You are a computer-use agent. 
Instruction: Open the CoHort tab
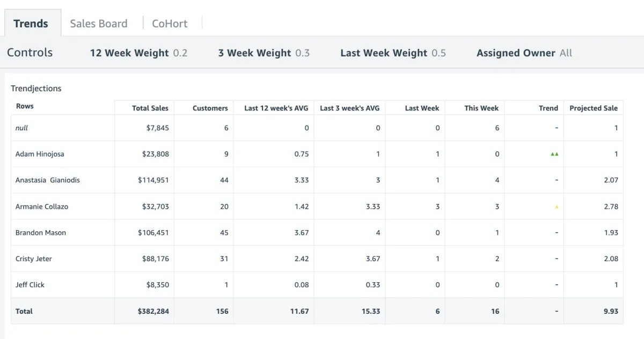[x=170, y=24]
